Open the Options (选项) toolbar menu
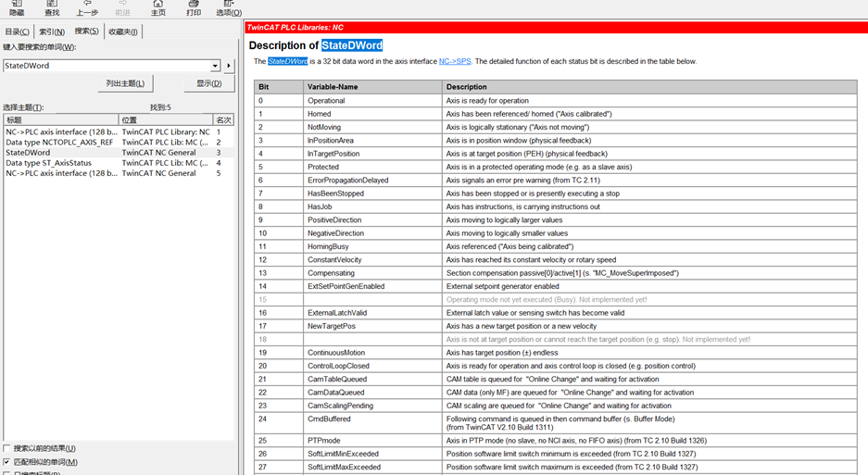This screenshot has width=868, height=475. (x=229, y=8)
